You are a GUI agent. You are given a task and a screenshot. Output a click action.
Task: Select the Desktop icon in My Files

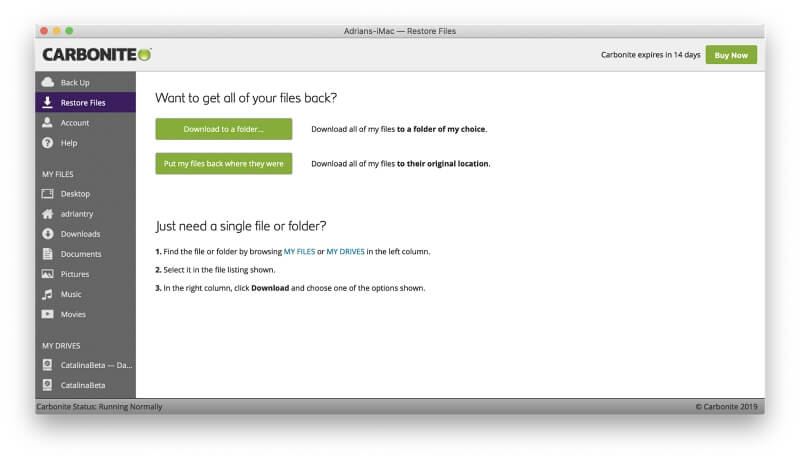pos(47,194)
